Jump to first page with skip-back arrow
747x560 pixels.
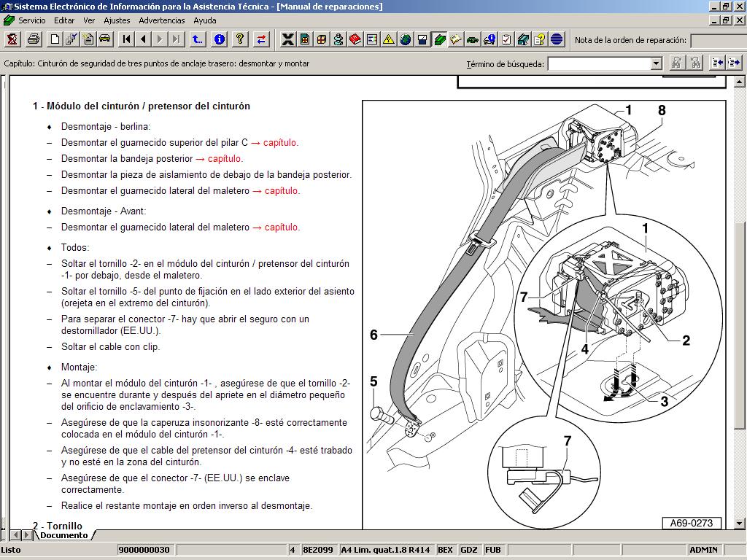click(127, 39)
